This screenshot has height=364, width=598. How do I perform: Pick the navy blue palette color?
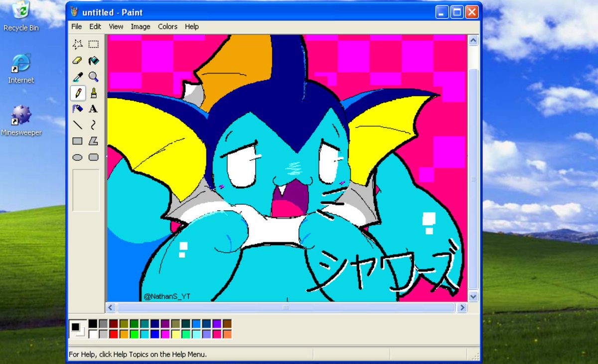click(155, 324)
